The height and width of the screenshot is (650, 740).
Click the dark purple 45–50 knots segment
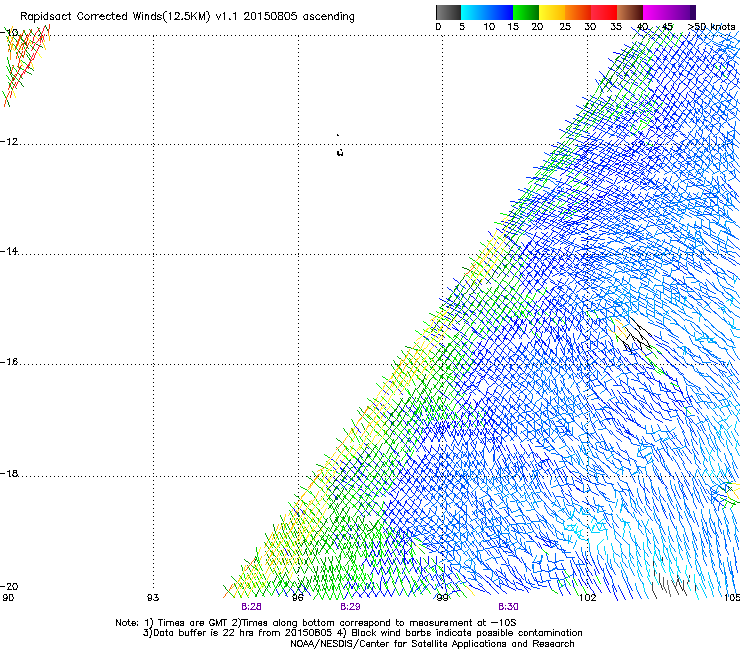click(x=682, y=12)
